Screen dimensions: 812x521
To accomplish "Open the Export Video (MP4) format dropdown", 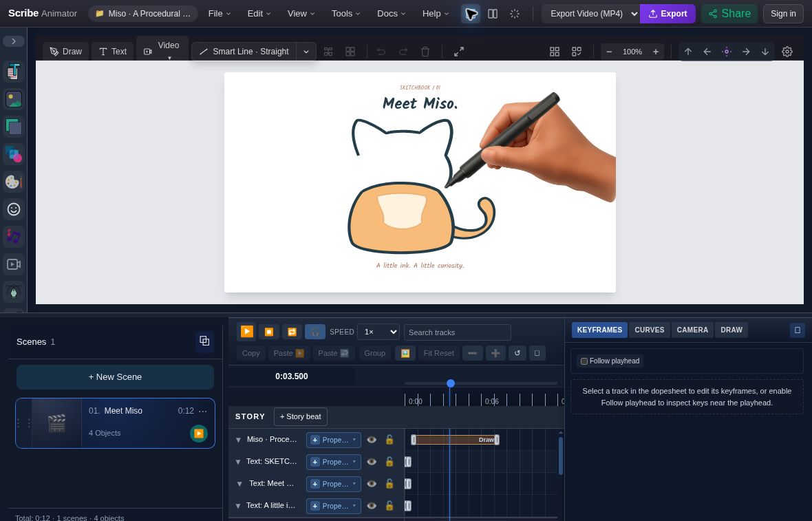I will click(x=591, y=14).
